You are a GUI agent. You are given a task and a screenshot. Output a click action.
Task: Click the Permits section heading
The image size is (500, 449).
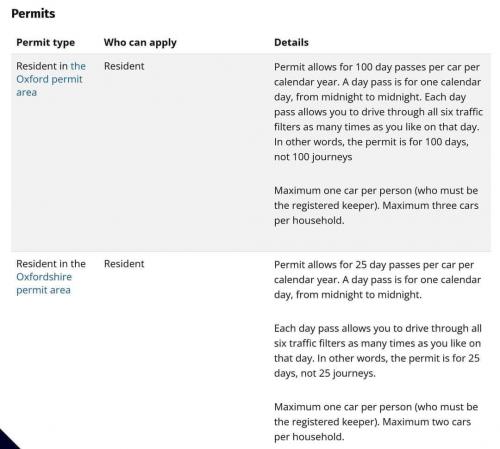click(x=33, y=14)
